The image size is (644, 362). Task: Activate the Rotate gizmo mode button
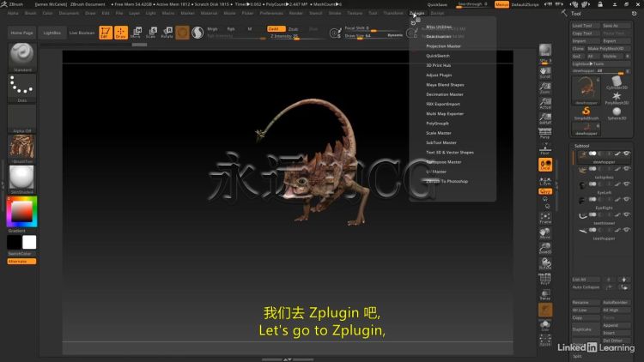tap(167, 33)
